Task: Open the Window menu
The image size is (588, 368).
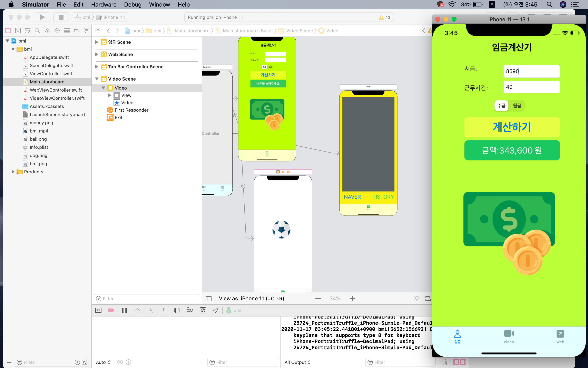Action: (x=159, y=4)
